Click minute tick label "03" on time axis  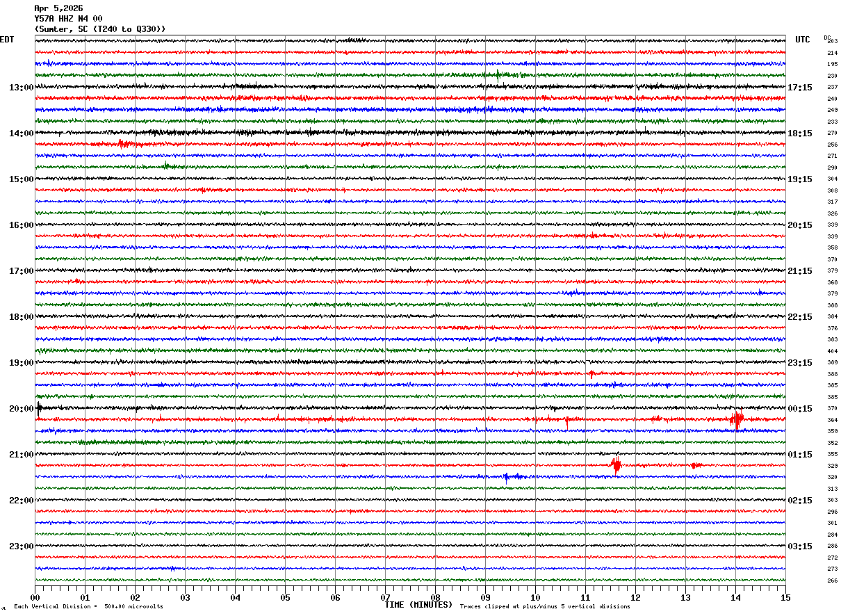tap(186, 598)
